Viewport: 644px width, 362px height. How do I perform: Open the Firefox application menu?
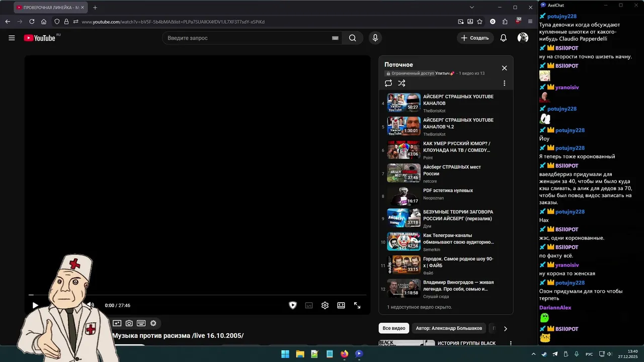point(530,22)
